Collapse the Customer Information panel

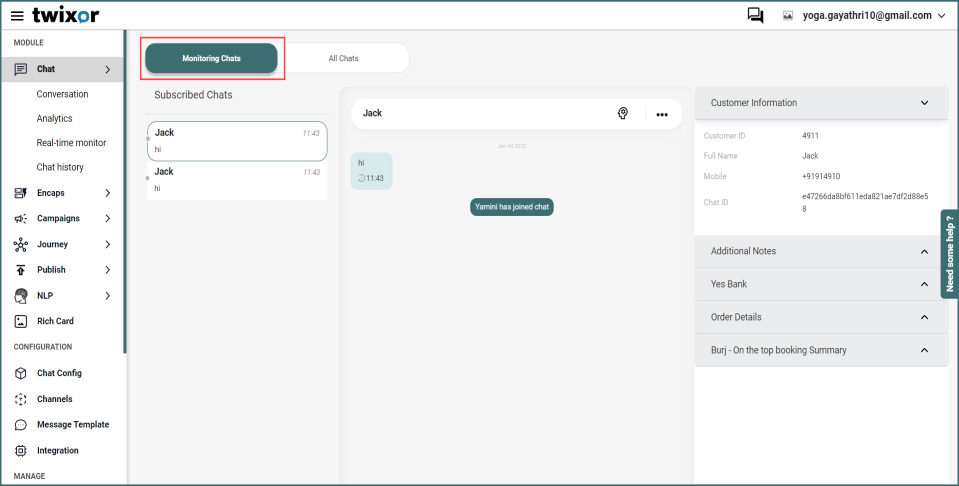(x=924, y=102)
